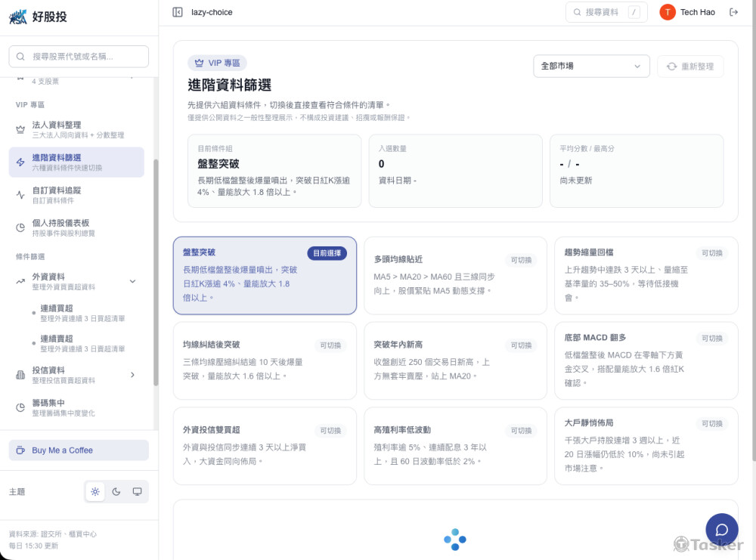
Task: Click the 好股投 logo icon
Action: coord(17,17)
